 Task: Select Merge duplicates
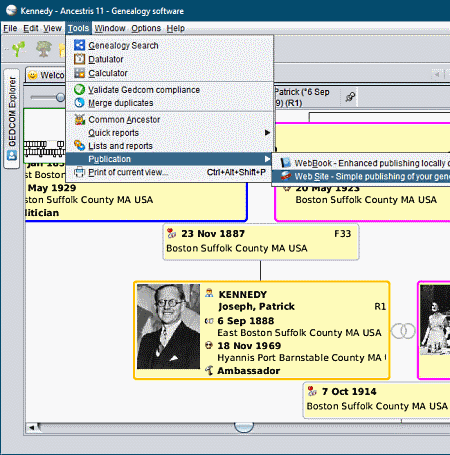170,103
